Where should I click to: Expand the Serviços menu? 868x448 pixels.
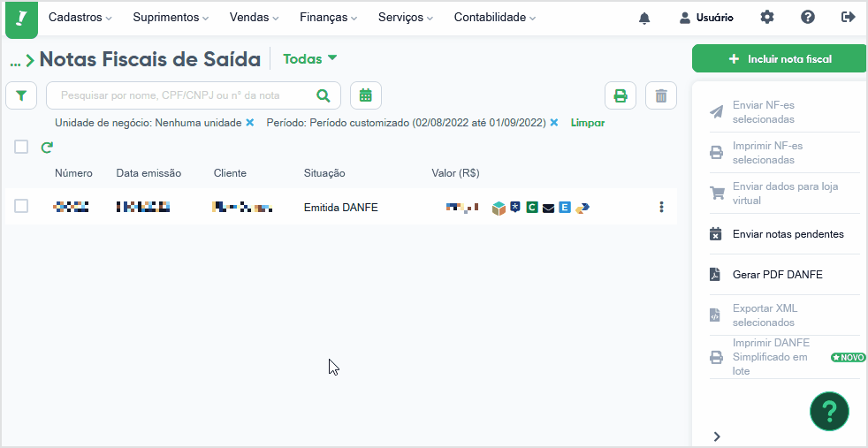tap(406, 18)
